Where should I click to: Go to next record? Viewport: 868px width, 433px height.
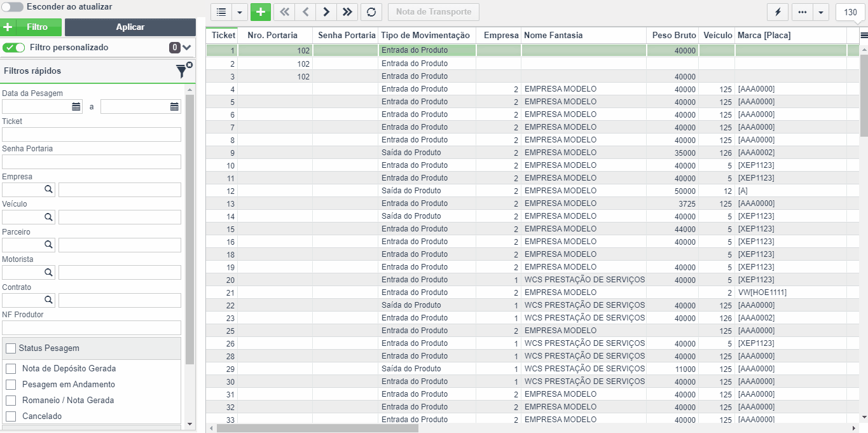tap(326, 12)
